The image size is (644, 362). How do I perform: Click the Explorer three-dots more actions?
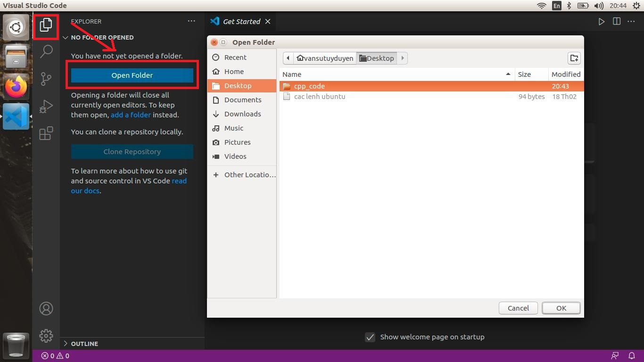click(x=191, y=21)
